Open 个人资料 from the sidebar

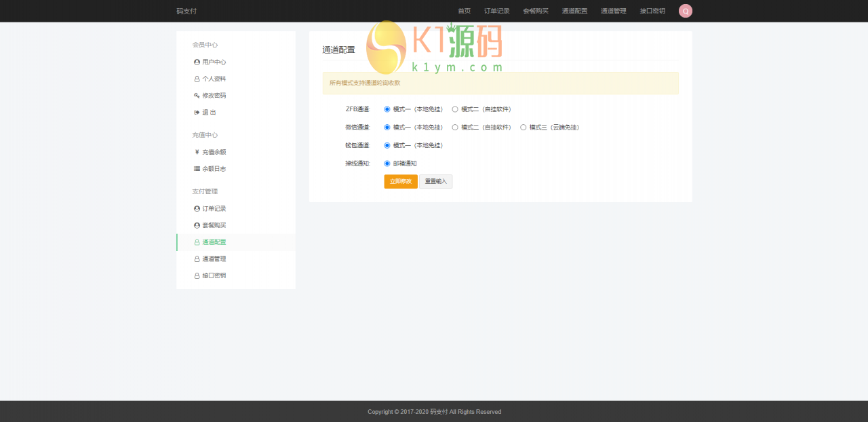tap(212, 79)
